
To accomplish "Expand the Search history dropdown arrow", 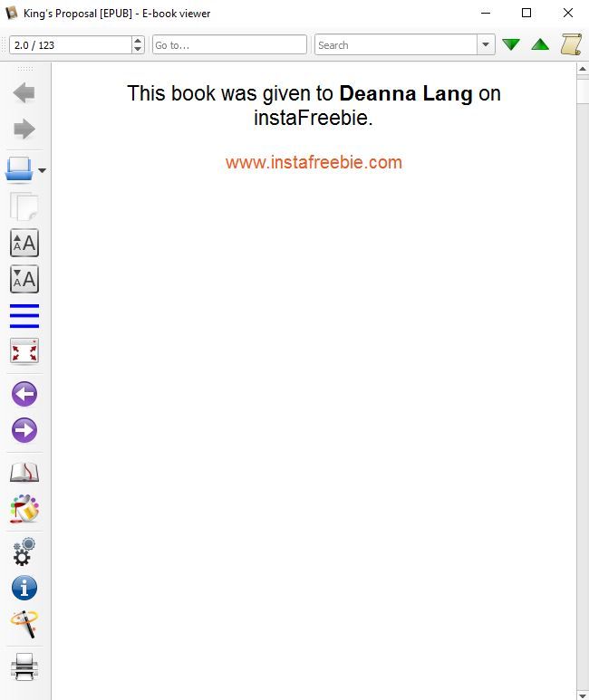I will coord(486,44).
